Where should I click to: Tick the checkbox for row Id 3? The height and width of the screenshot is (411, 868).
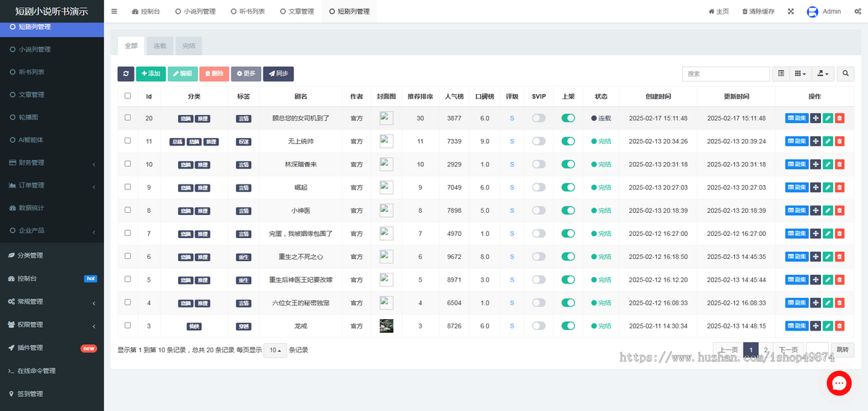coord(128,326)
